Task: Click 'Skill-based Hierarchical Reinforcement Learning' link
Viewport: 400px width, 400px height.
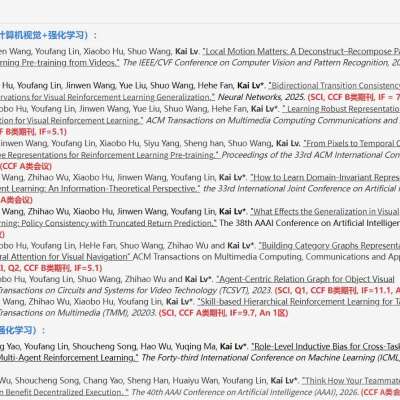Action: [x=299, y=302]
